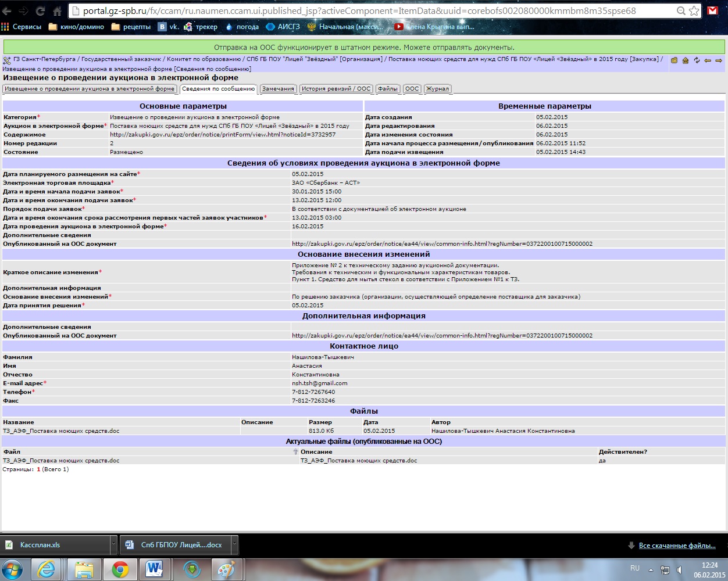Viewport: 728px width, 581px height.
Task: Open ГЗ Санкт-Петербурга breadcrumb link
Action: click(45, 59)
